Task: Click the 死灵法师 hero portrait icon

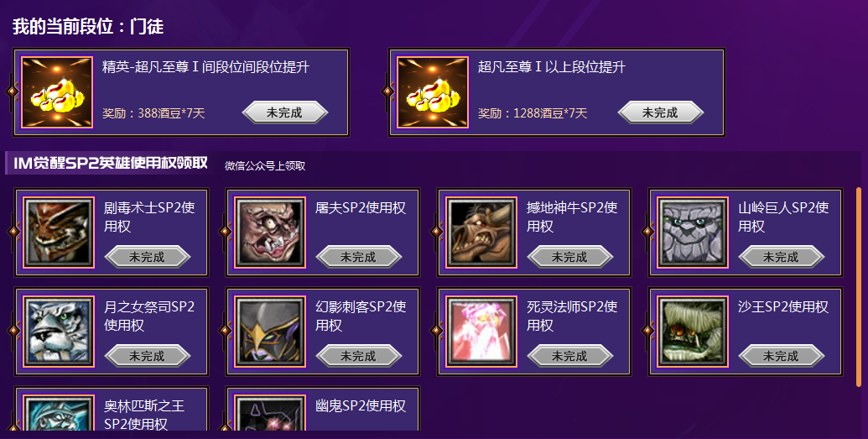Action: pyautogui.click(x=481, y=332)
